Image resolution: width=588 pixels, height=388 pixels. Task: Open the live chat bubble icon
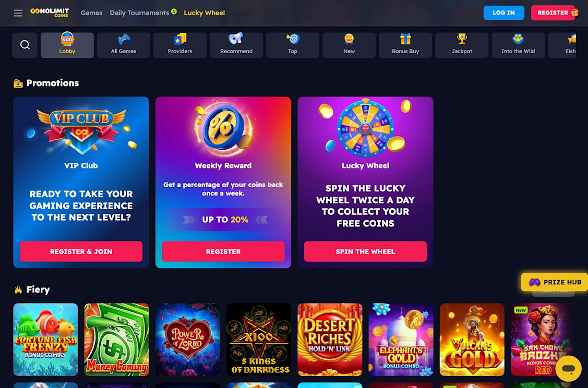pos(569,369)
